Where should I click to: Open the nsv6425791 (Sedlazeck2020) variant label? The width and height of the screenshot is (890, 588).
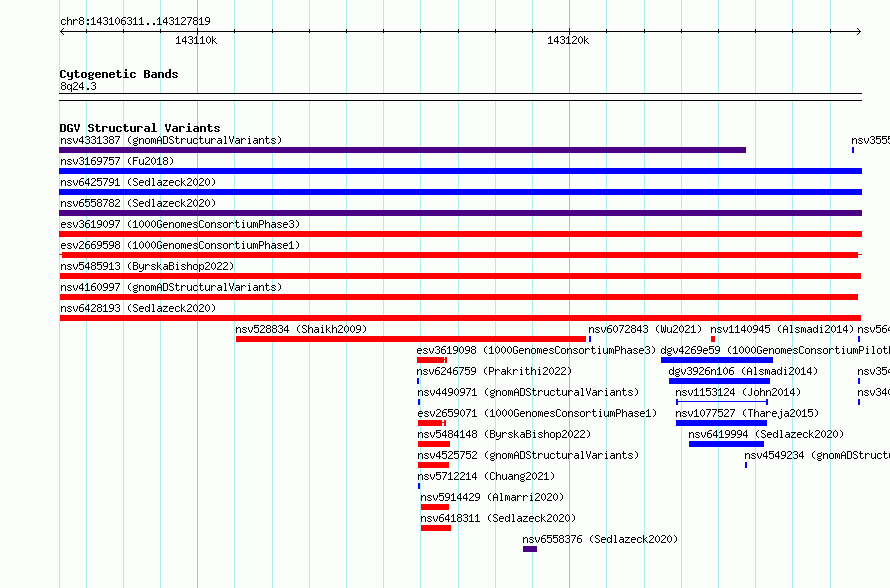pos(138,182)
